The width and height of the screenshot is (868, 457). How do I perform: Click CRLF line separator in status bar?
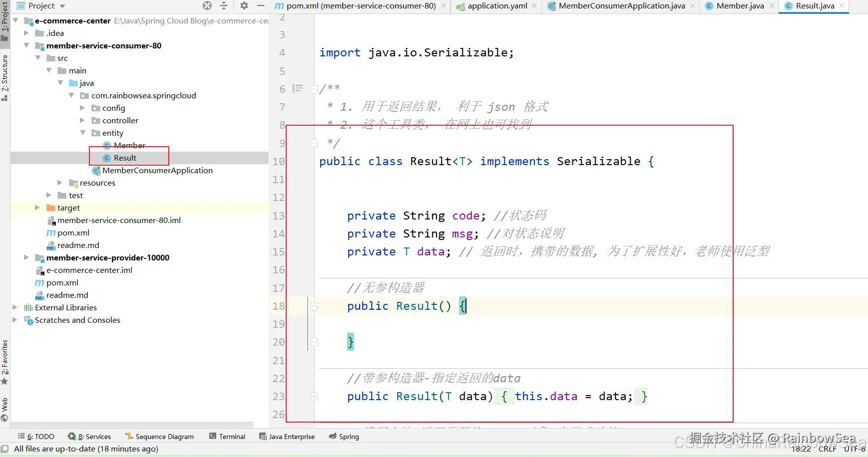828,449
